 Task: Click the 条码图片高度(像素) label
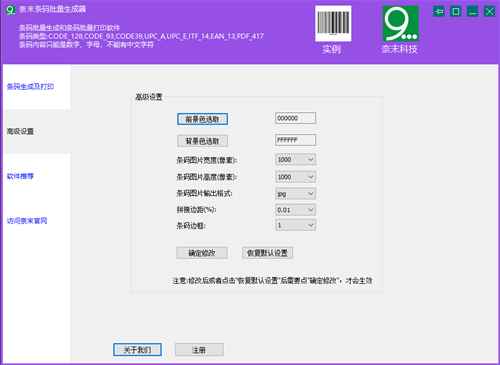click(207, 177)
